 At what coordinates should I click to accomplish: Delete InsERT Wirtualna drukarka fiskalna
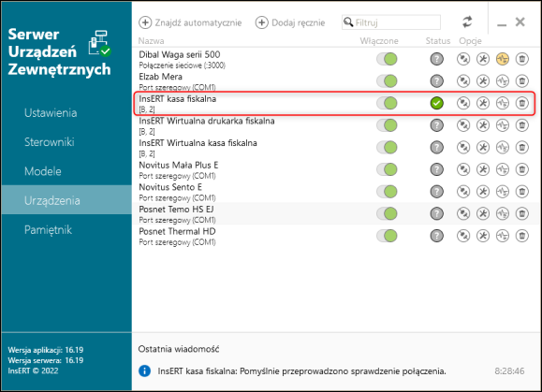[522, 125]
